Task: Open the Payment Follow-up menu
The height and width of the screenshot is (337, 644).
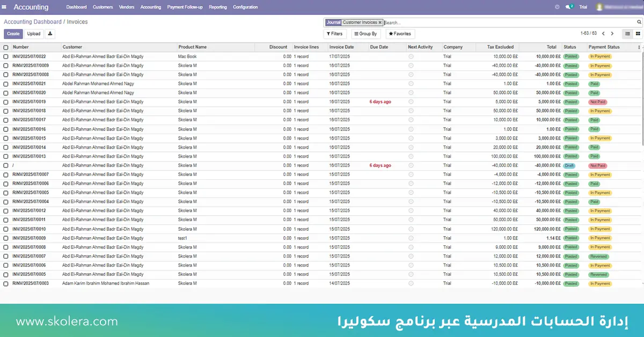Action: point(185,7)
